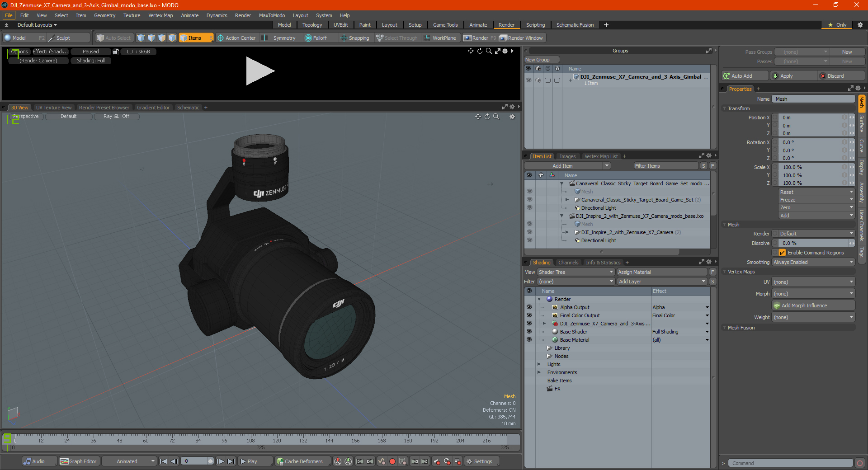Toggle visibility of DJI_Zenmuse group in Groups
The width and height of the screenshot is (868, 470).
pyautogui.click(x=528, y=80)
